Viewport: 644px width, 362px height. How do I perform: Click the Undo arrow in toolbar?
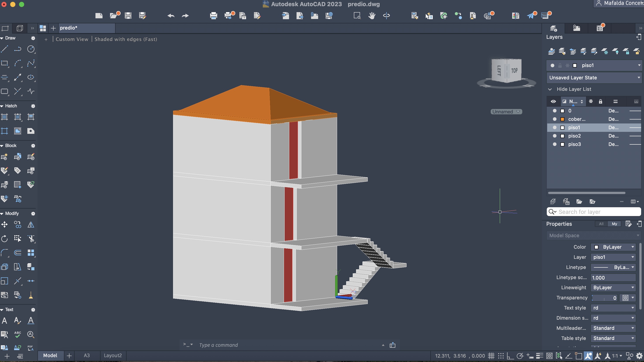point(171,15)
